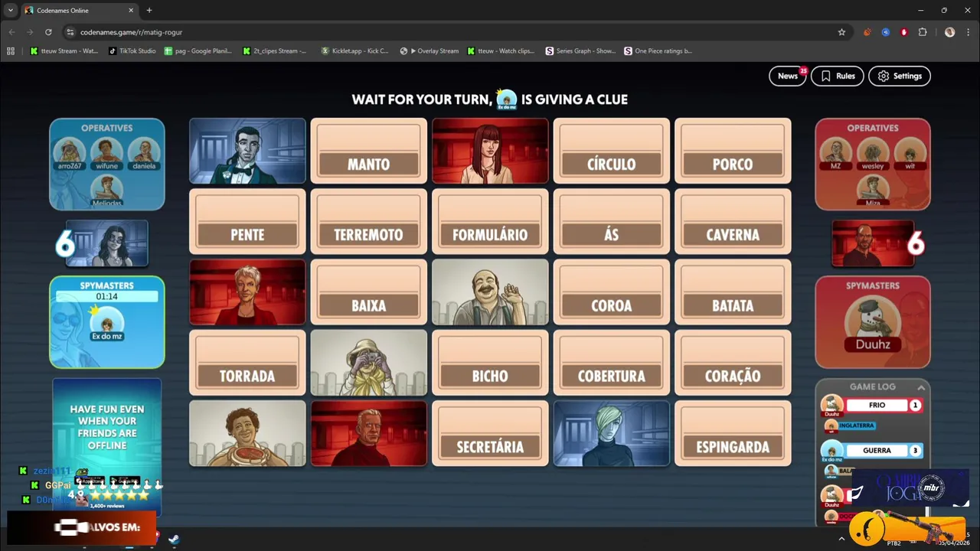Pick the TORRADA card
The image size is (980, 551).
pos(247,363)
